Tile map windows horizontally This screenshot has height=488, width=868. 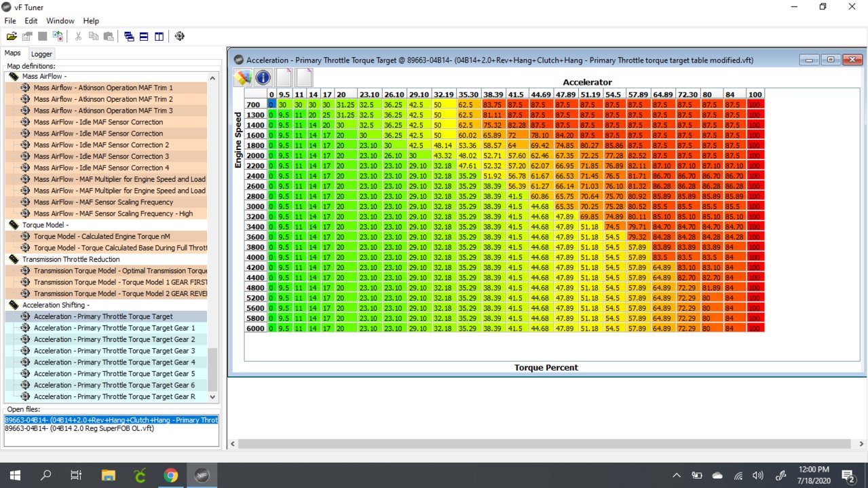[x=144, y=36]
